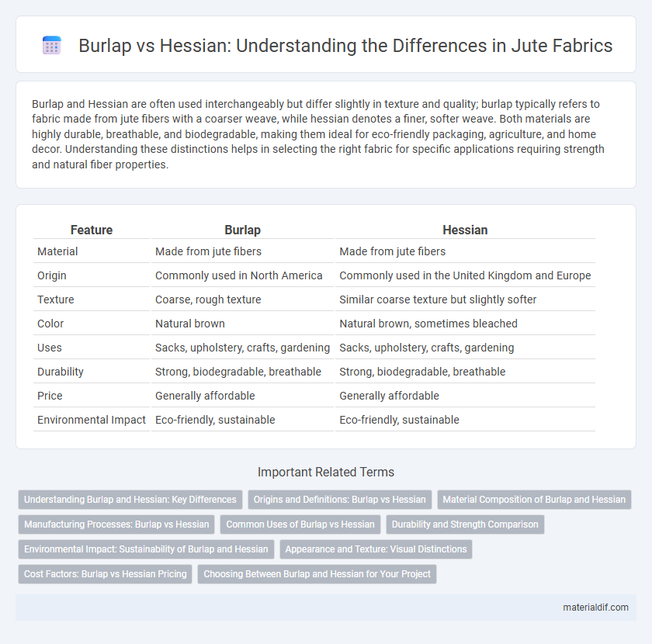
Task: Click the Burlap column header
Action: tap(242, 230)
